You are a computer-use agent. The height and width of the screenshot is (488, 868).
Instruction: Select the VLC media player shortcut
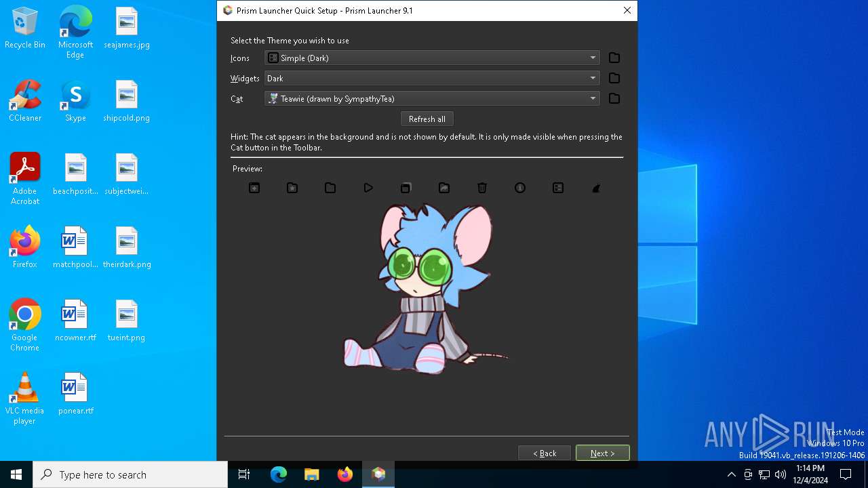point(25,399)
